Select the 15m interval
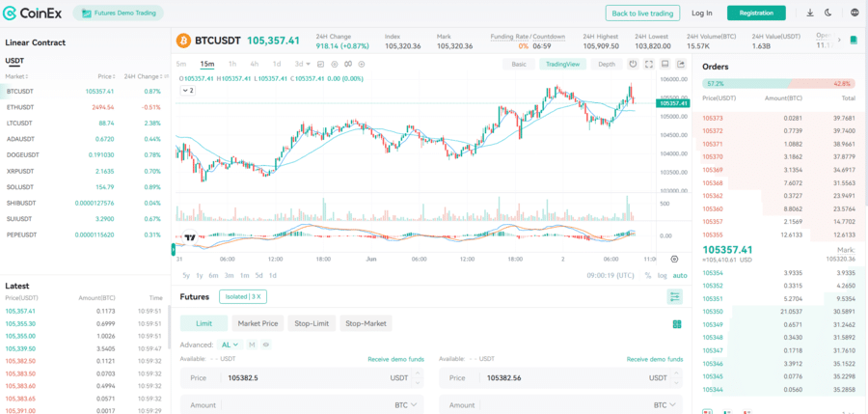The width and height of the screenshot is (868, 414). click(x=207, y=65)
